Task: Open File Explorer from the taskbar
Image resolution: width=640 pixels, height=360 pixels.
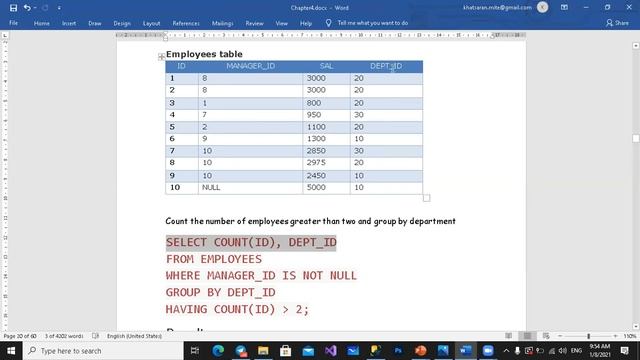Action: point(263,351)
